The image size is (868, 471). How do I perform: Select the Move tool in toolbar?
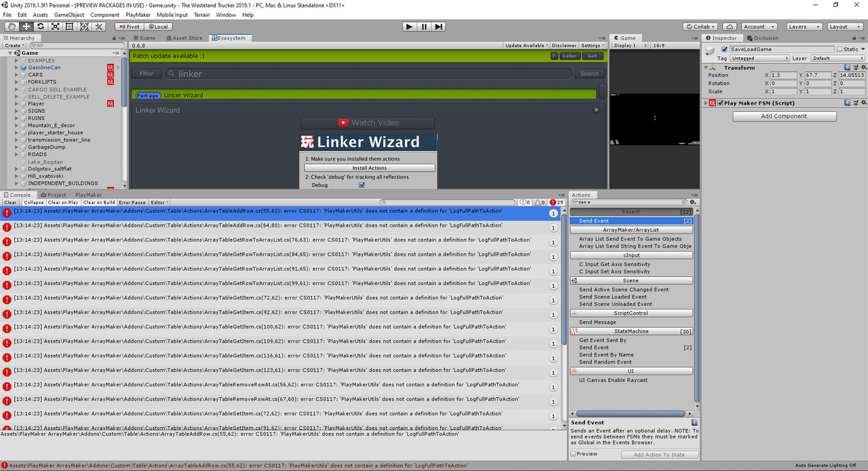[x=26, y=26]
